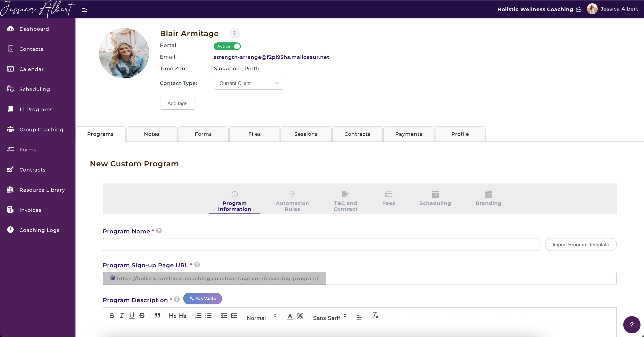The height and width of the screenshot is (337, 644).
Task: Open the text color picker in the editor
Action: tap(290, 316)
